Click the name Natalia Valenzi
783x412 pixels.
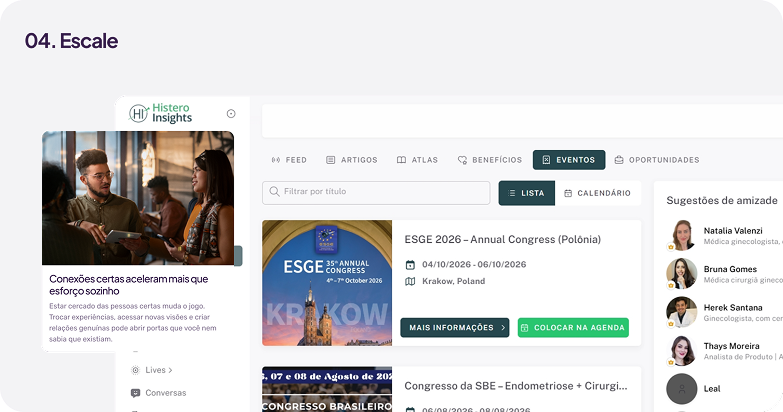(x=733, y=231)
